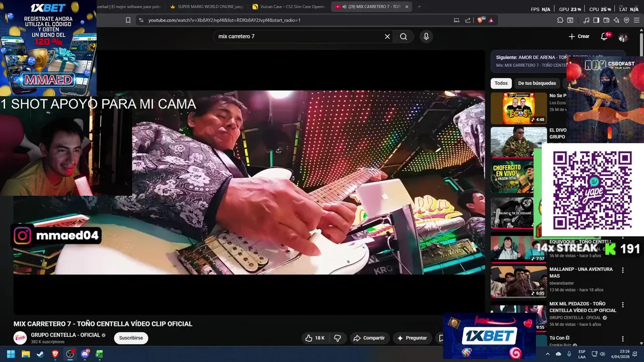Click the Brave Shields lion icon
The image size is (644, 362).
(x=480, y=20)
